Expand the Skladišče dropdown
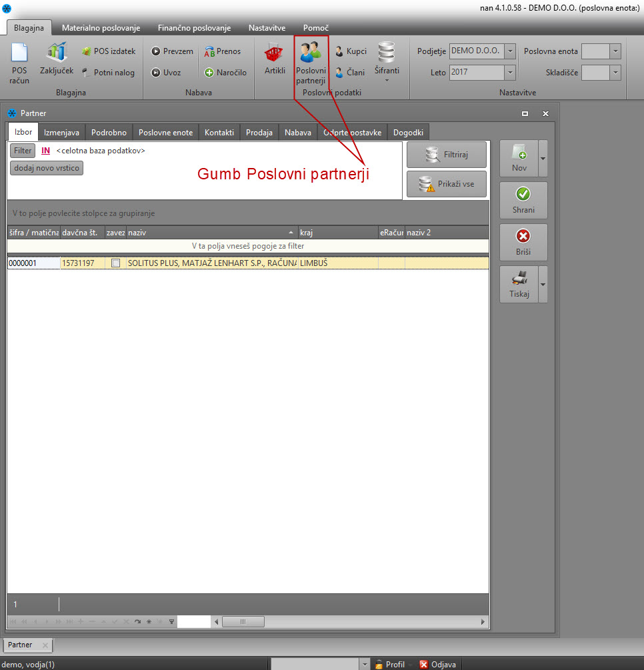644x670 pixels. 615,73
